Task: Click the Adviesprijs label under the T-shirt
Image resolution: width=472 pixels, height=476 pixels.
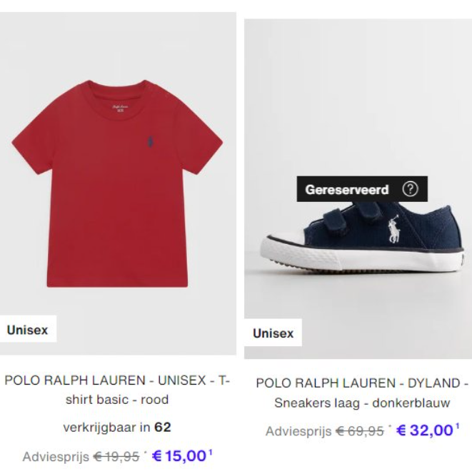Action: click(56, 457)
